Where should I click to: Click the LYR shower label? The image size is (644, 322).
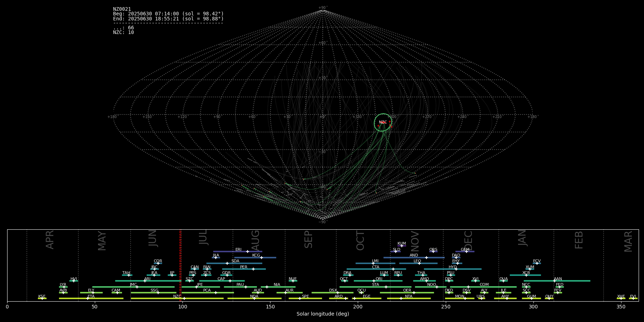pyautogui.click(x=63, y=284)
